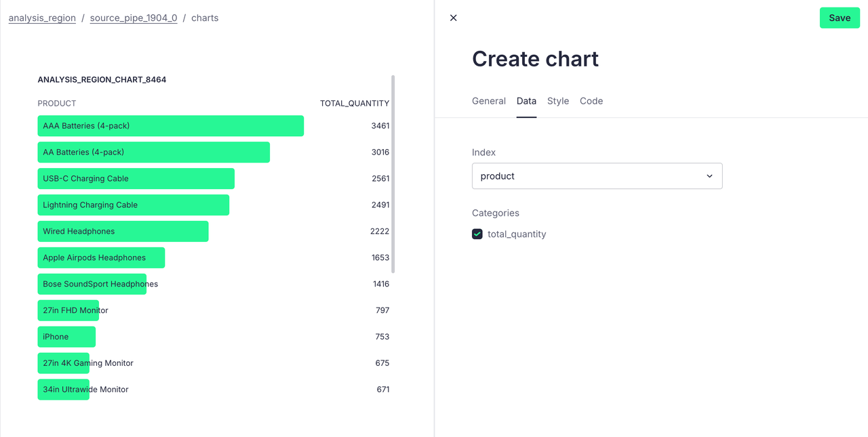Uncheck the total_quantity checkbox
This screenshot has height=437, width=868.
coord(477,234)
